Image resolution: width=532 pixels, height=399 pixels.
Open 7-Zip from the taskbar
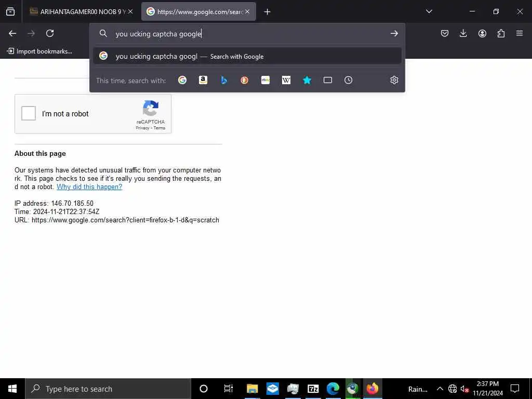(x=313, y=389)
